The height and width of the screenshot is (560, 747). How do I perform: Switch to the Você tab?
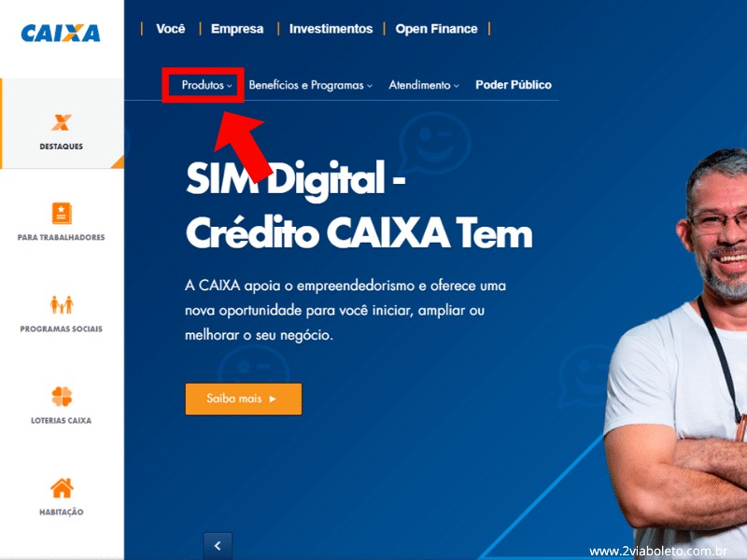171,29
